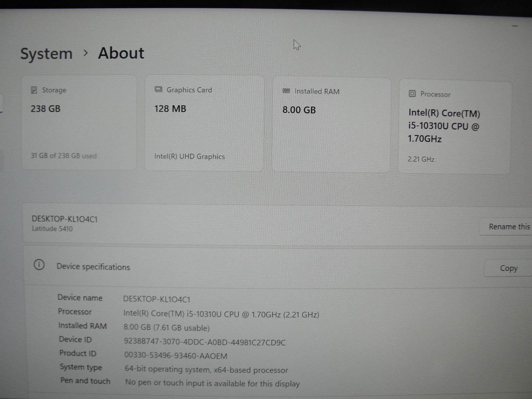Viewport: 532px width, 399px height.
Task: Click the Graphics Card icon
Action: point(158,89)
